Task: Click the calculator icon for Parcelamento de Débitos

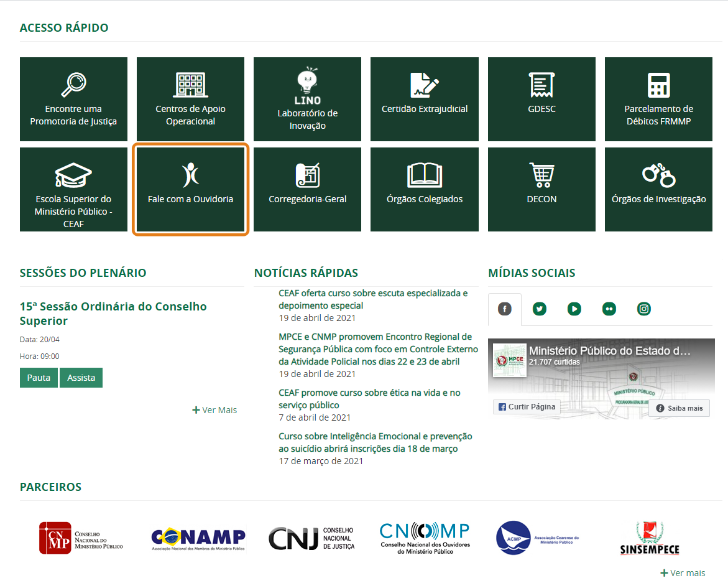Action: point(658,85)
